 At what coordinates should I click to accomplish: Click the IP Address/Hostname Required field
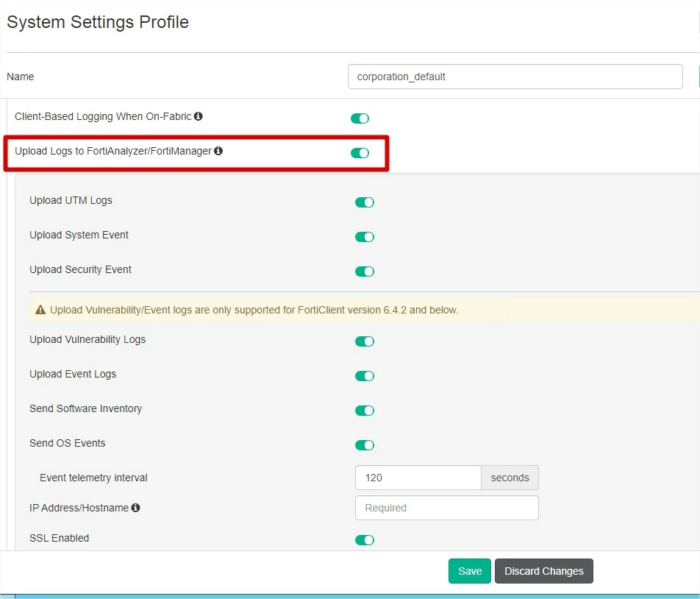[x=447, y=508]
